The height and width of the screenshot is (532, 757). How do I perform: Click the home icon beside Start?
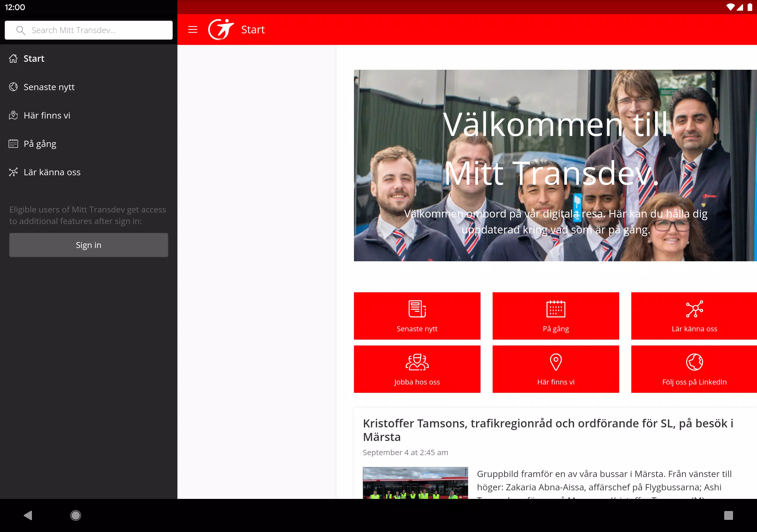13,58
